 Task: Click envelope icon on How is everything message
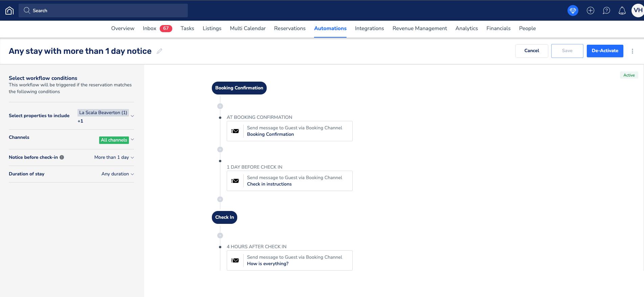pos(235,260)
